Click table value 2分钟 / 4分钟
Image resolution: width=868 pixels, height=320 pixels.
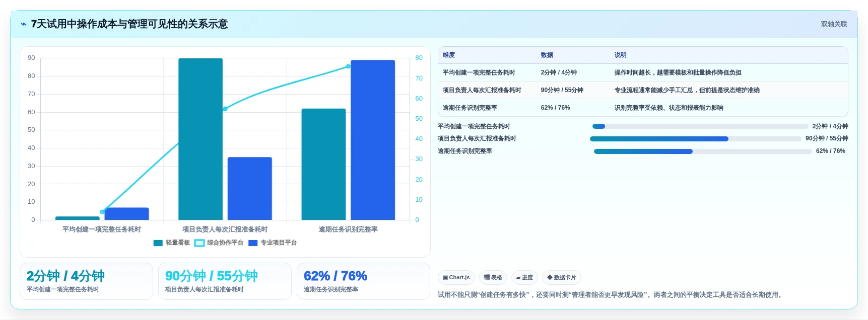click(x=559, y=73)
